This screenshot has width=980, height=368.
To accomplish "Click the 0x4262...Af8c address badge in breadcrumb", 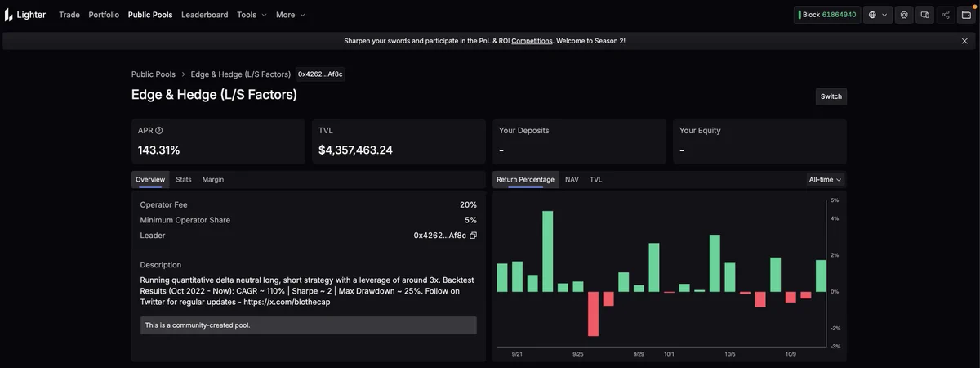I will pyautogui.click(x=320, y=74).
